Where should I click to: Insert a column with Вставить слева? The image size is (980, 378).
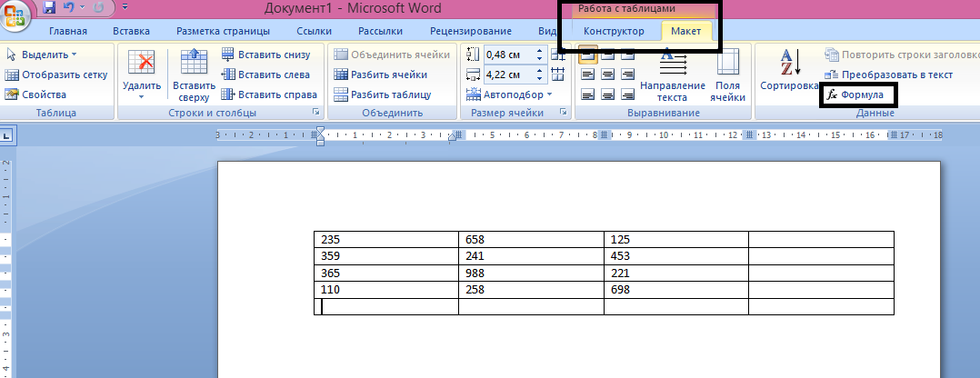265,75
